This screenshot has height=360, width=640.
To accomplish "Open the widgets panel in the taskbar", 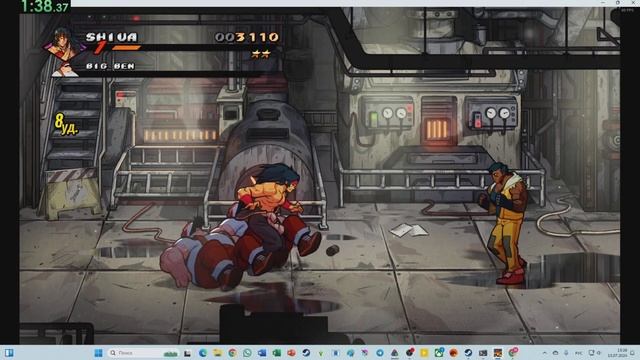I will (9, 353).
